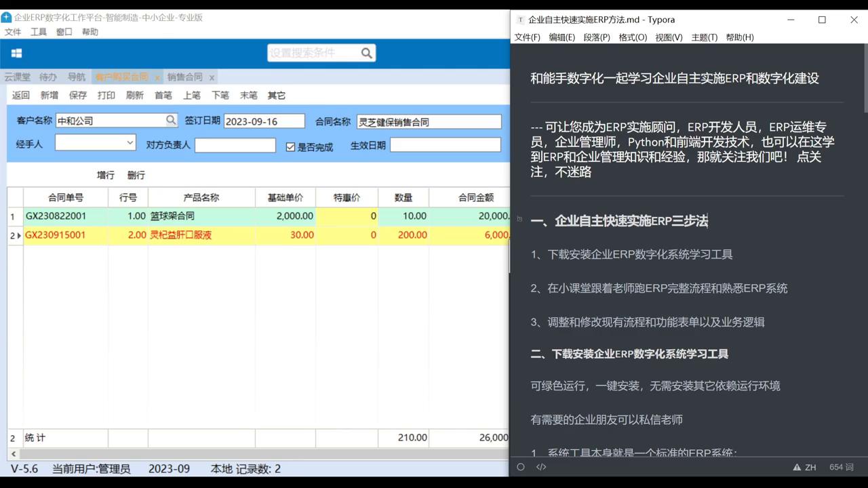Viewport: 868px width, 488px height.
Task: Click the search magnifier in the ERP search bar
Action: [366, 53]
